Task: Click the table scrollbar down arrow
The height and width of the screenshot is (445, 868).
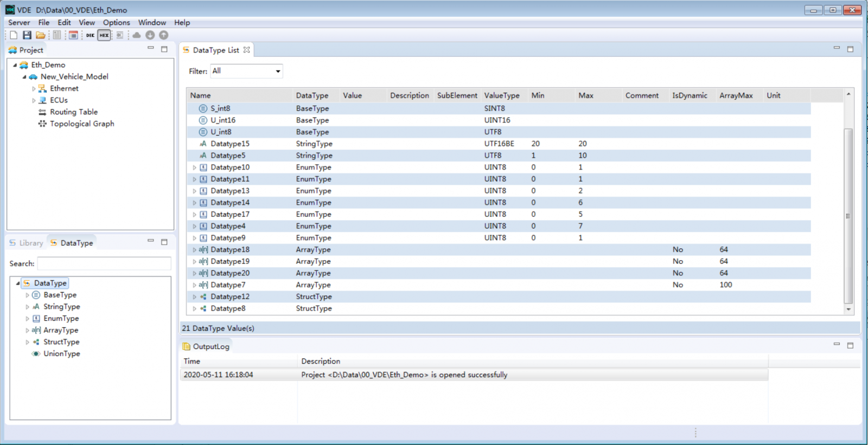Action: (x=848, y=309)
